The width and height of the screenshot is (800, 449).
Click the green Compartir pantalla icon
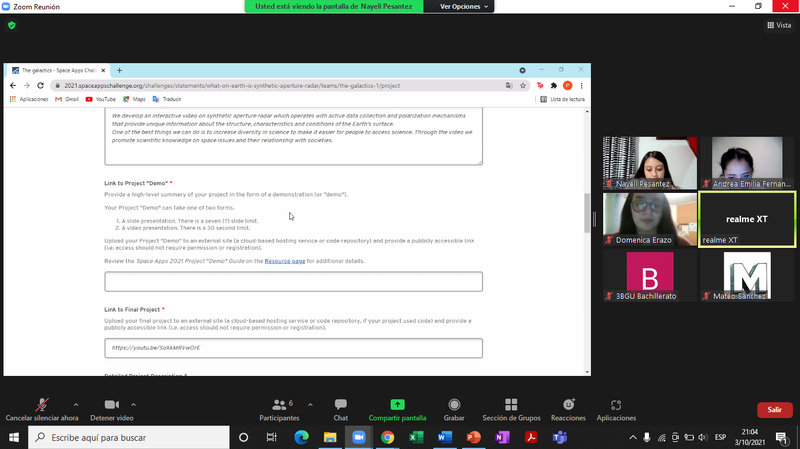[397, 406]
